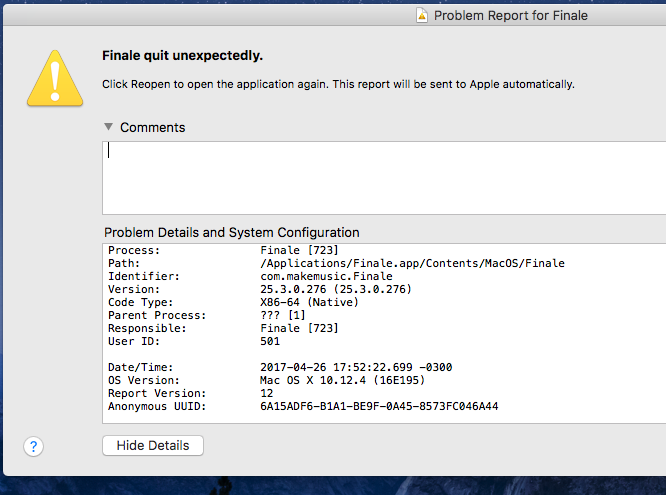Open help with the question mark button
The image size is (666, 495).
click(x=34, y=446)
